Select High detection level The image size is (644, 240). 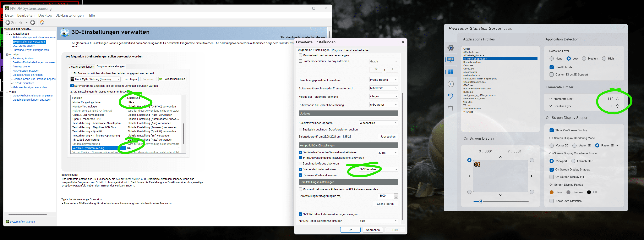604,58
